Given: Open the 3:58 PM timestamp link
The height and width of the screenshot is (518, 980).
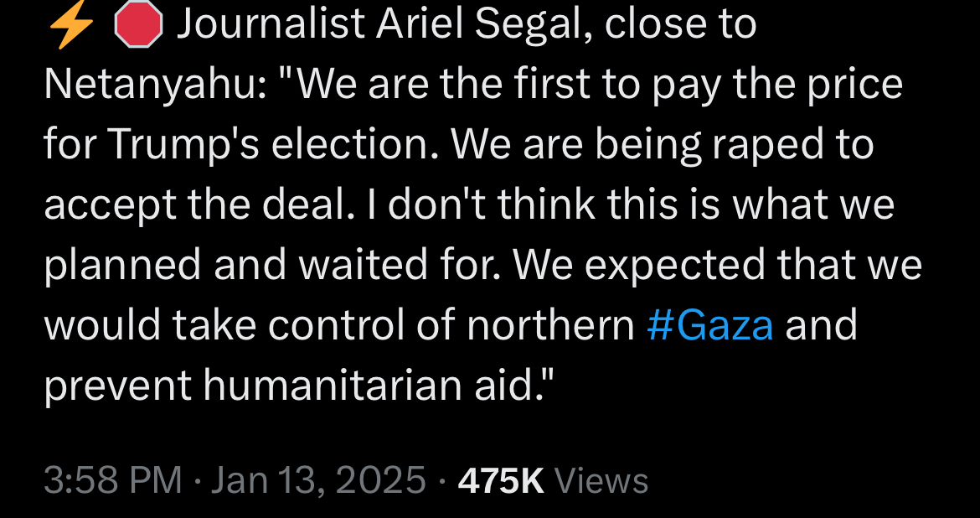Looking at the screenshot, I should coord(113,481).
